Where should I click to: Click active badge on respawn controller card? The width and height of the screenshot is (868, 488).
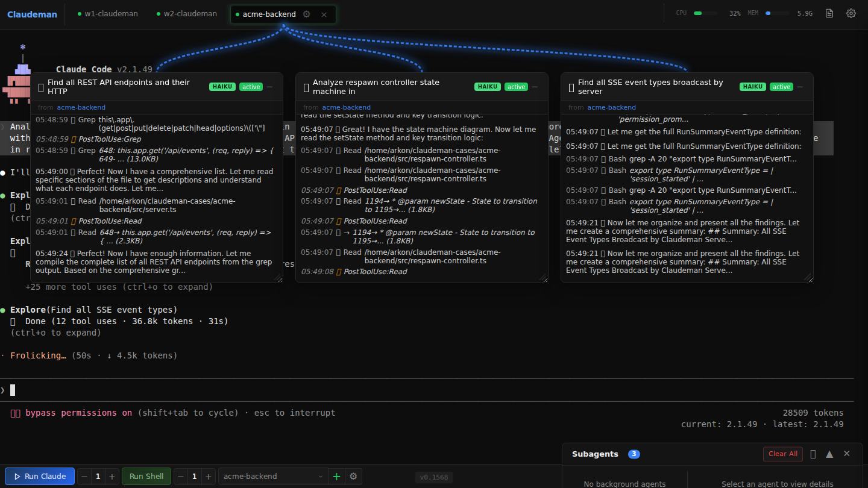(516, 87)
